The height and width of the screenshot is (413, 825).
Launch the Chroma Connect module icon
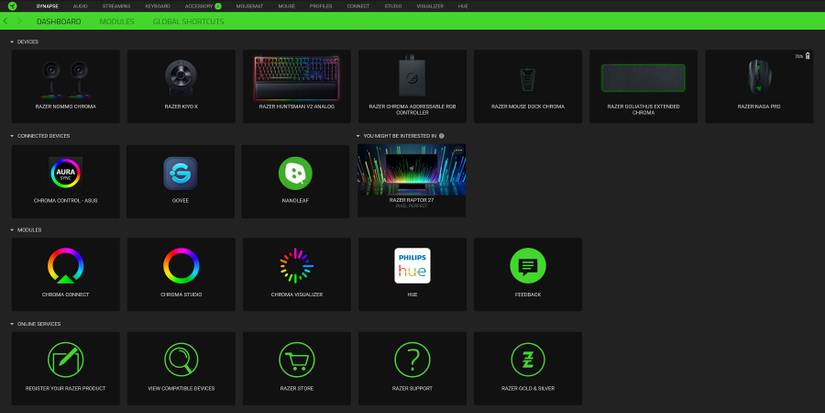66,266
